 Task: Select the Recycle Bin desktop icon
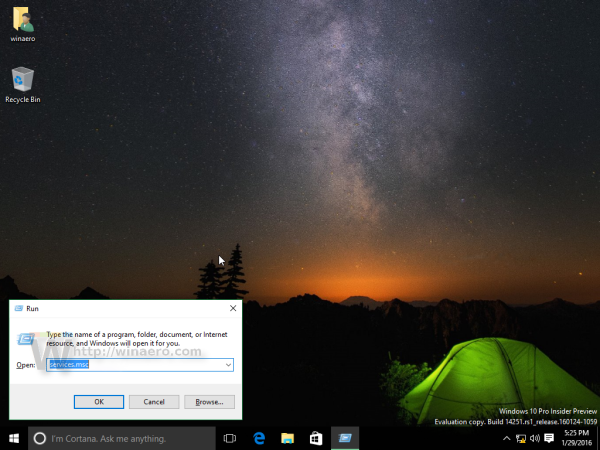[23, 85]
